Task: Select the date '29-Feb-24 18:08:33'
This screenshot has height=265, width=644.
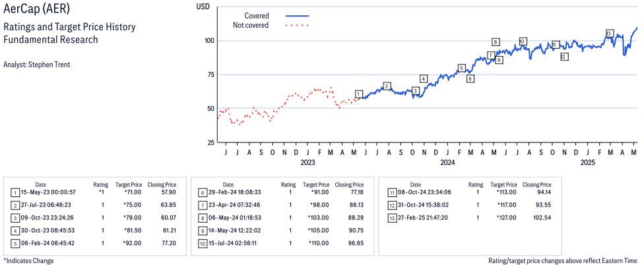Action: click(236, 192)
